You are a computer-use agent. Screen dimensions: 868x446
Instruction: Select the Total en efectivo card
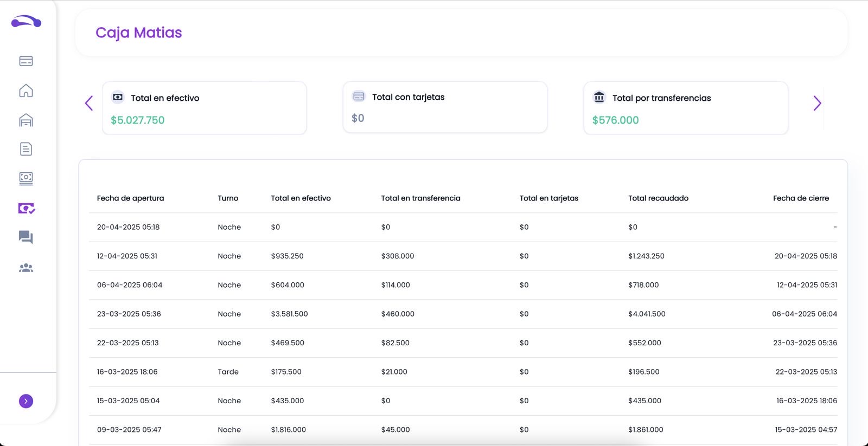point(205,108)
